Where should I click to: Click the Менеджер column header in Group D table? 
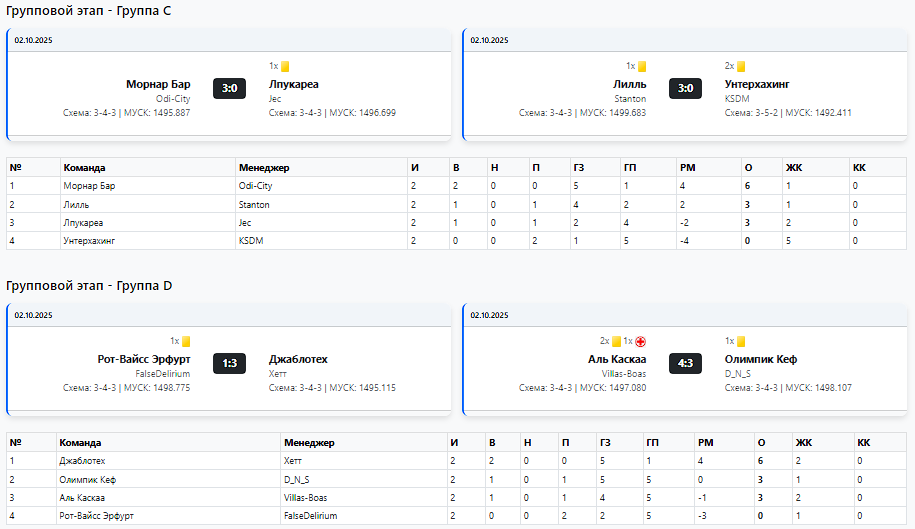[x=309, y=443]
